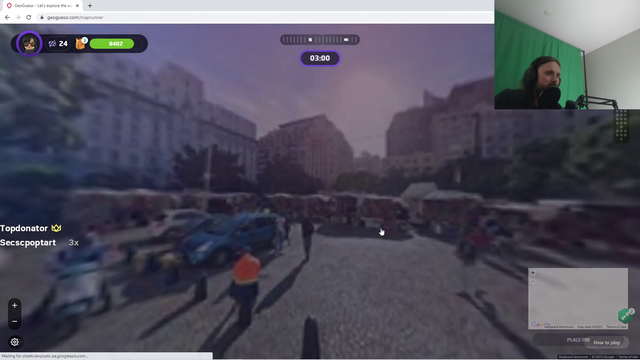This screenshot has width=640, height=360.
Task: Click the Topdonator label
Action: (24, 228)
